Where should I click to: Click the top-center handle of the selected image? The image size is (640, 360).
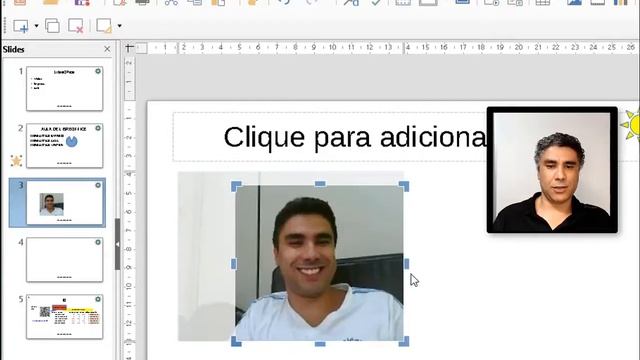(x=320, y=184)
